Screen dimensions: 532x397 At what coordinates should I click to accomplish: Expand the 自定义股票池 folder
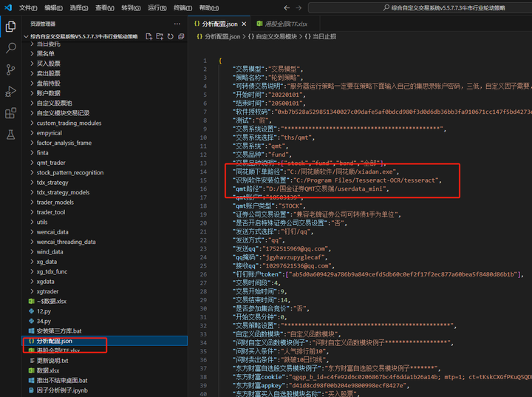[x=54, y=103]
